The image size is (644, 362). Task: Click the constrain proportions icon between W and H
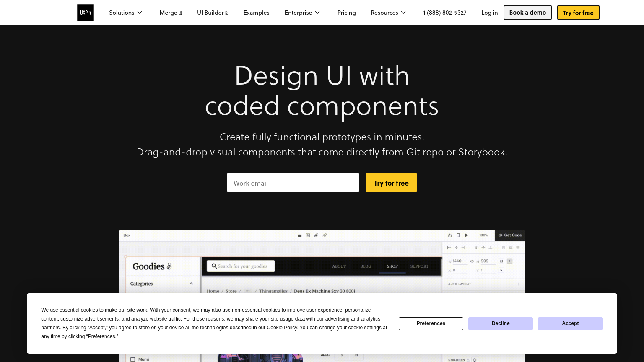[x=472, y=261]
